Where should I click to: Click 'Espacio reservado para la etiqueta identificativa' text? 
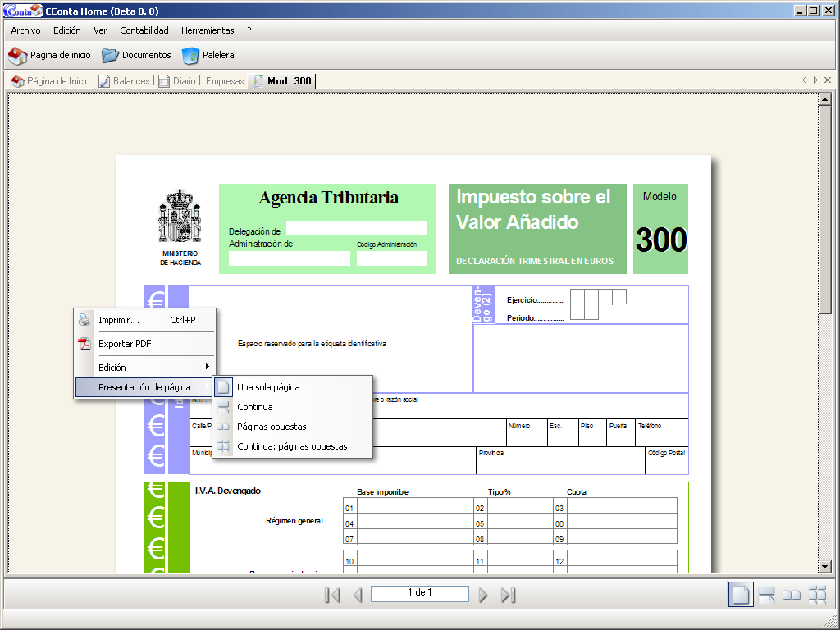(312, 344)
